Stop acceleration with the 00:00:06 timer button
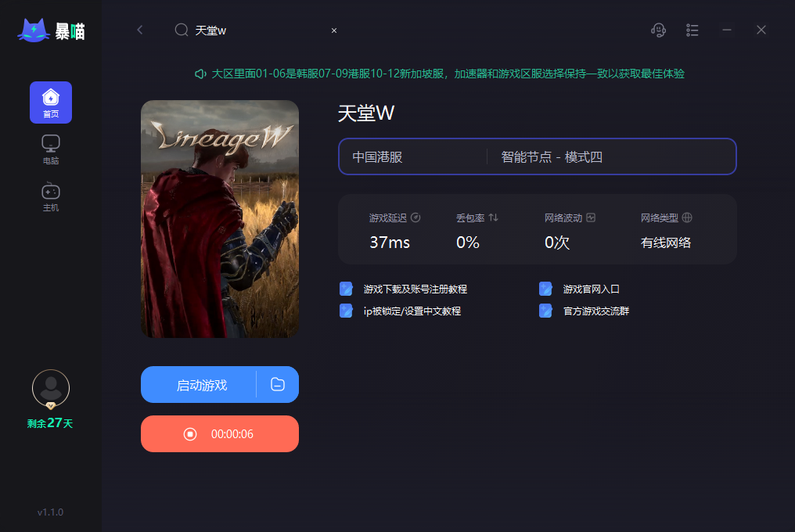This screenshot has width=795, height=532. [220, 433]
